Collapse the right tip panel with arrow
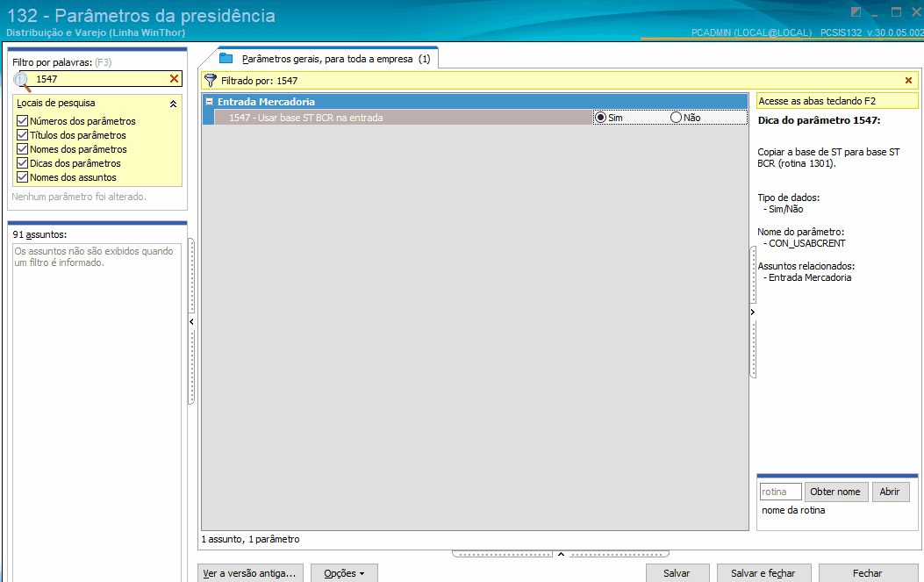Image resolution: width=924 pixels, height=582 pixels. [753, 312]
